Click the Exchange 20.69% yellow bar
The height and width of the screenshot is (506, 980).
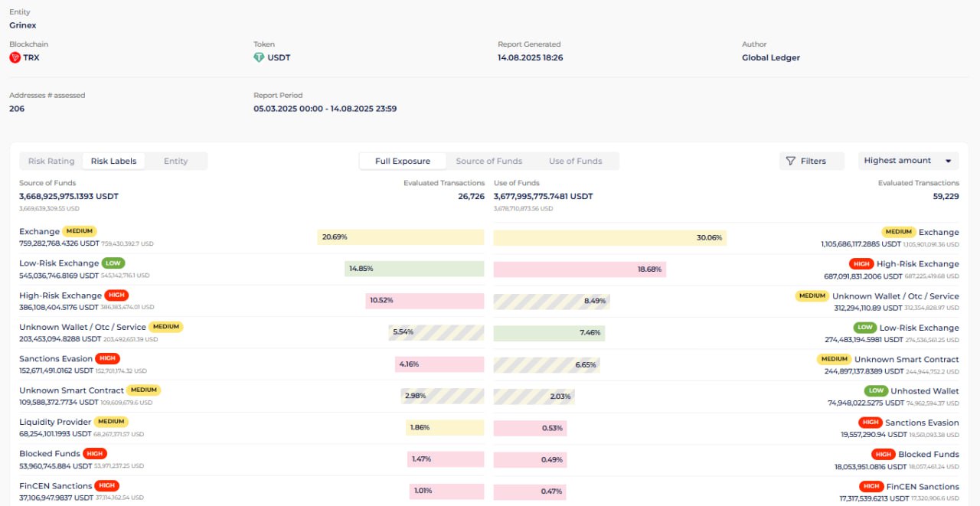[x=400, y=237]
